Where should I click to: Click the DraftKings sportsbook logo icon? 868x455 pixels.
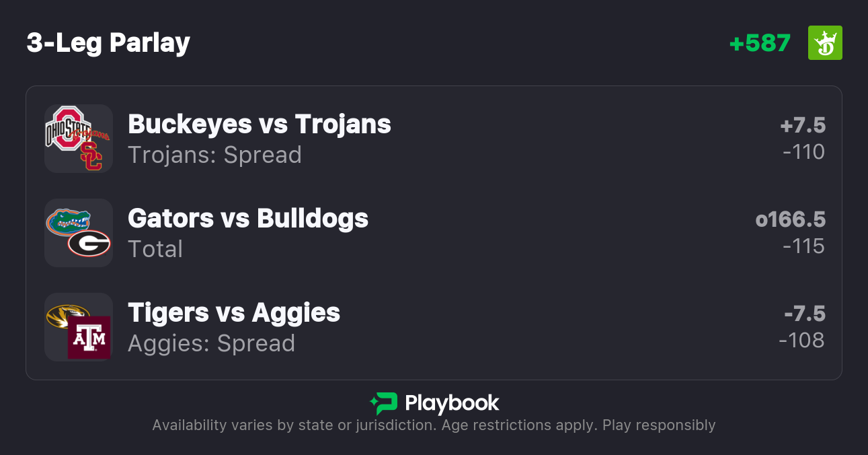(x=825, y=43)
